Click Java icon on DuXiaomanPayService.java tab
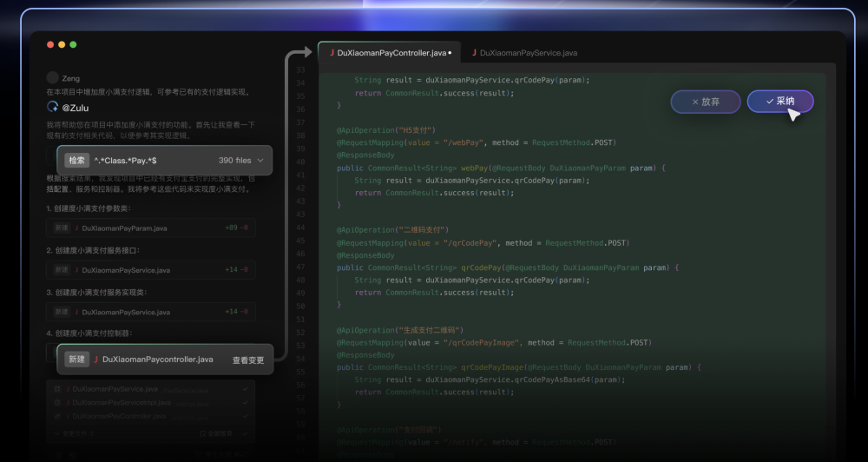Image resolution: width=868 pixels, height=462 pixels. 475,53
